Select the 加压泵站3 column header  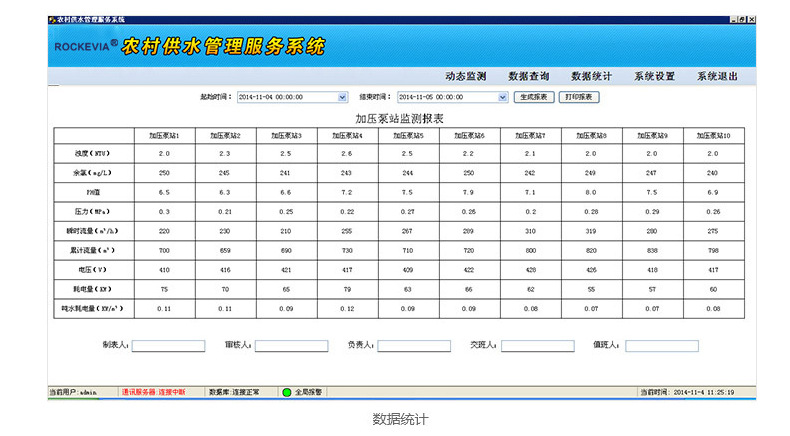click(286, 136)
